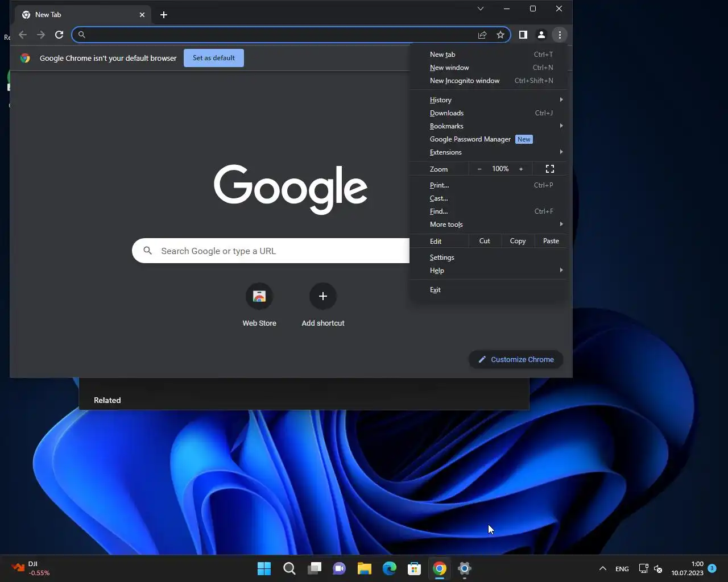The height and width of the screenshot is (582, 728).
Task: Increase zoom with plus button
Action: tap(521, 169)
